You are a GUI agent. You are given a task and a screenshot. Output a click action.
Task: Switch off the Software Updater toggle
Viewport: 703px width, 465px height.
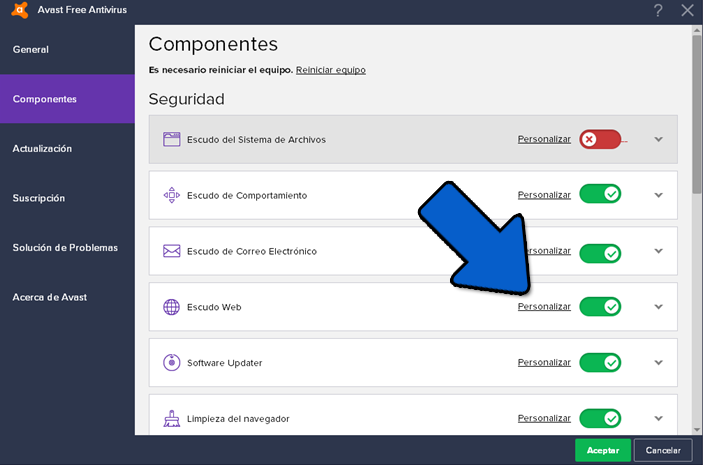(600, 362)
